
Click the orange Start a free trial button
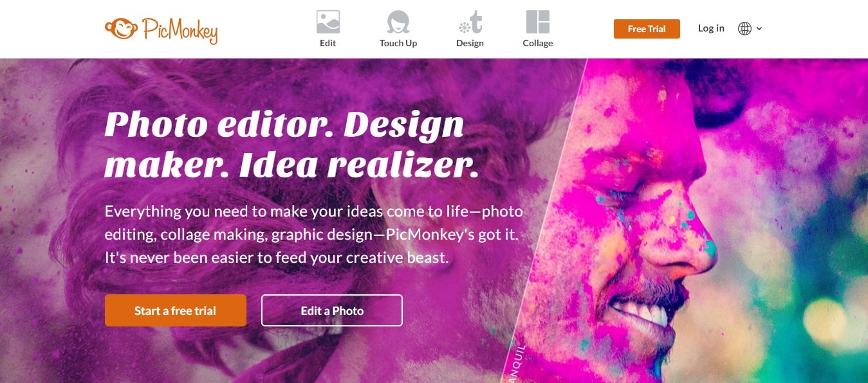[176, 310]
